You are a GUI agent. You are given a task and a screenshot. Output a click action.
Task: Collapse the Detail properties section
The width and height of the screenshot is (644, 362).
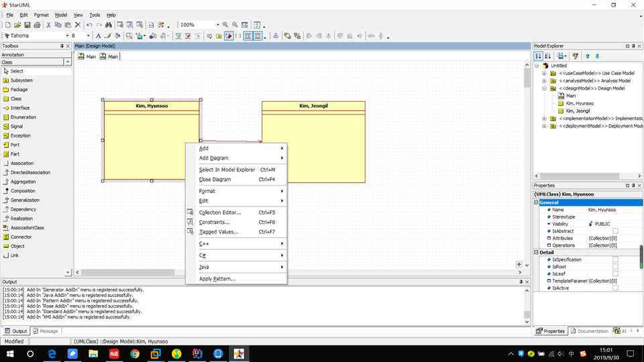click(x=536, y=253)
